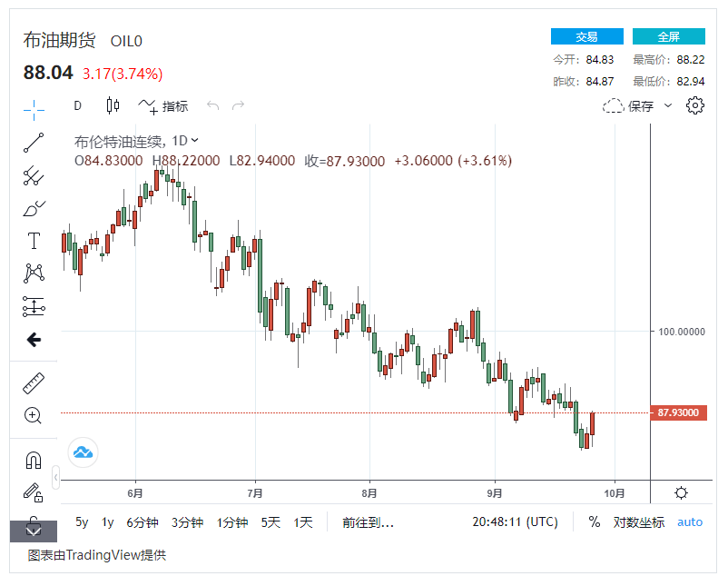Pick the brush drawing tool
This screenshot has height=576, width=728.
coord(34,208)
